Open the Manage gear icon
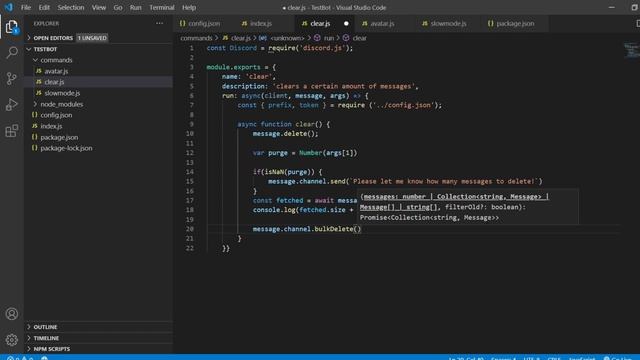The height and width of the screenshot is (360, 640). click(12, 340)
